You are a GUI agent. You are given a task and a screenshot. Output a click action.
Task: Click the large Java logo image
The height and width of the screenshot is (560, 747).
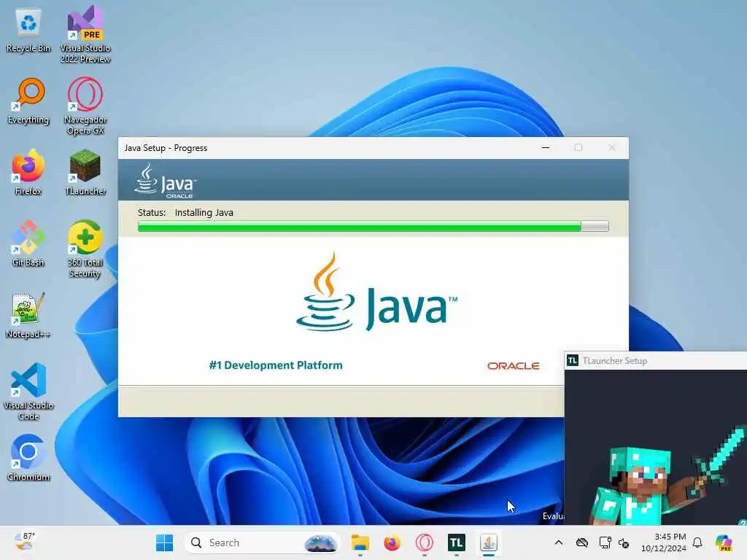[x=376, y=292]
